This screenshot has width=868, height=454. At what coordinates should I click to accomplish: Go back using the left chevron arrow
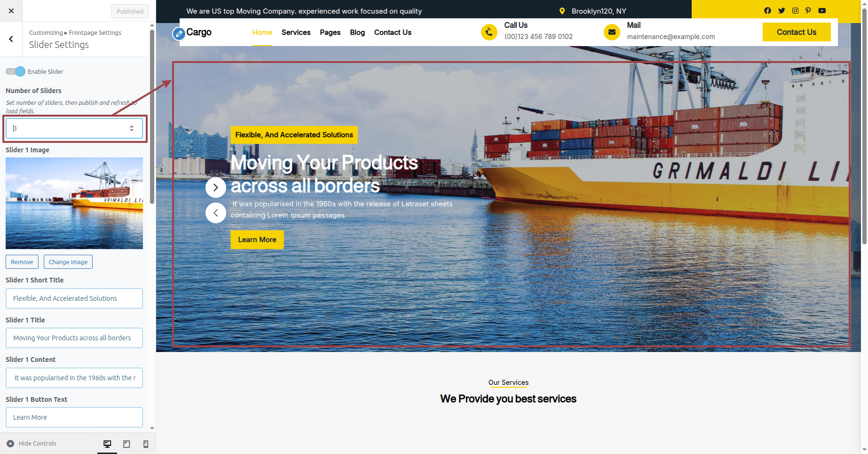click(11, 39)
